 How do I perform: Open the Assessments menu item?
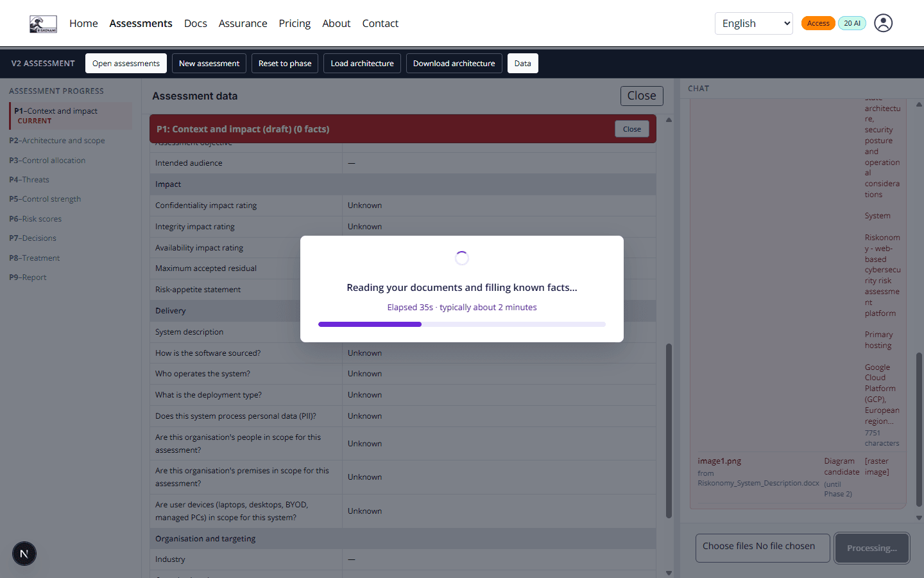click(x=141, y=24)
